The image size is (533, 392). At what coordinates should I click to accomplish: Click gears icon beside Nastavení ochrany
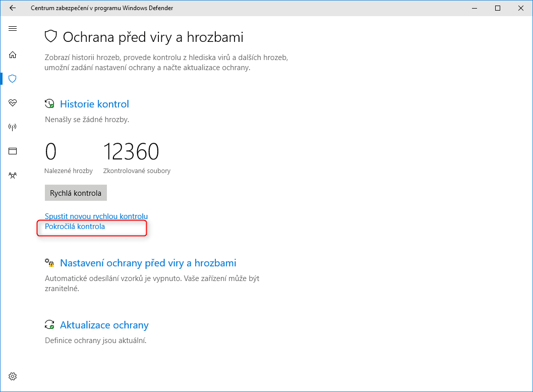tap(49, 262)
